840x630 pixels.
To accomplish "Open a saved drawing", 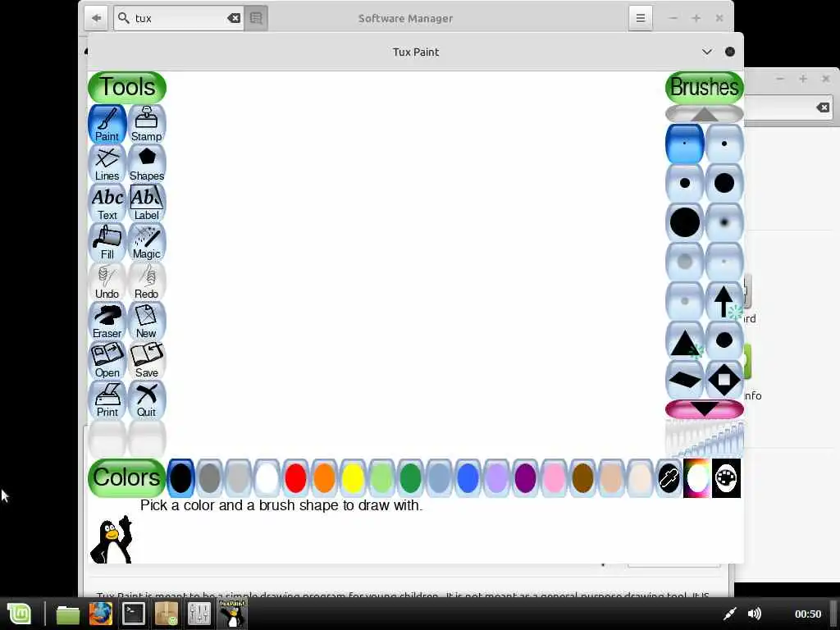I will pyautogui.click(x=107, y=361).
